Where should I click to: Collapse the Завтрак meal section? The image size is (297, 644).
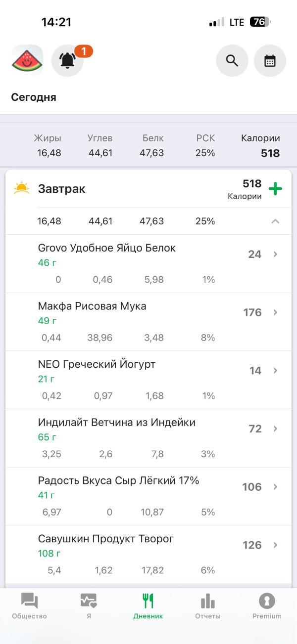pyautogui.click(x=275, y=221)
